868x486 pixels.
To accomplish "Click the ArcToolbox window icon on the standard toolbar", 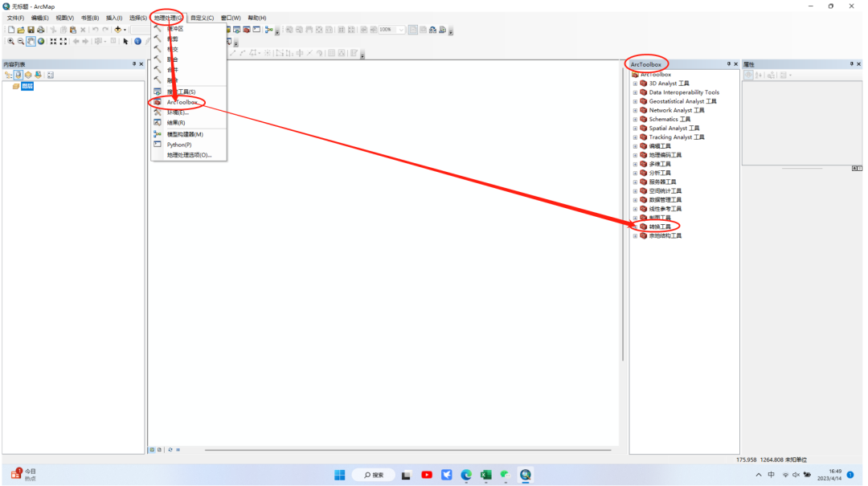I will point(247,30).
